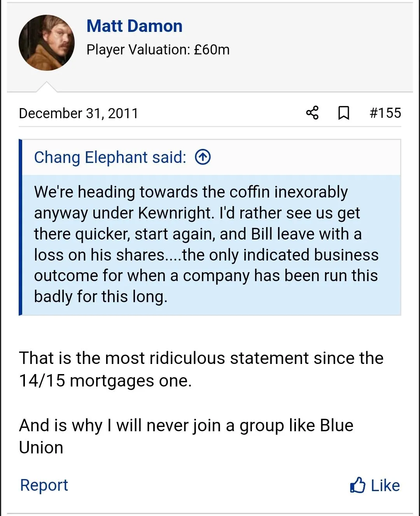Click the quote block's blue left border

tap(21, 227)
